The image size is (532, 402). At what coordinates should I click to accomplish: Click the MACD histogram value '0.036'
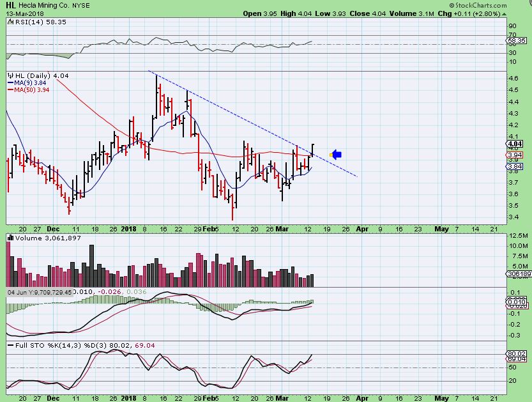click(x=137, y=291)
